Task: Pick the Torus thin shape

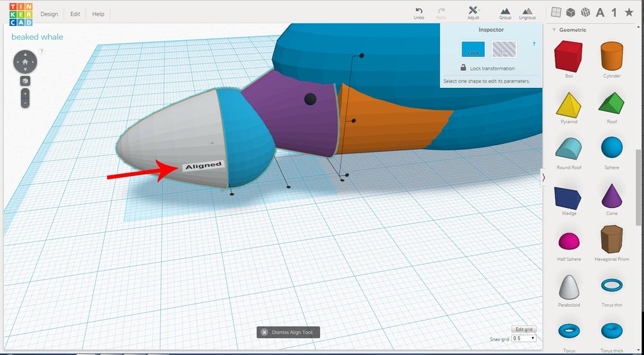Action: (611, 285)
